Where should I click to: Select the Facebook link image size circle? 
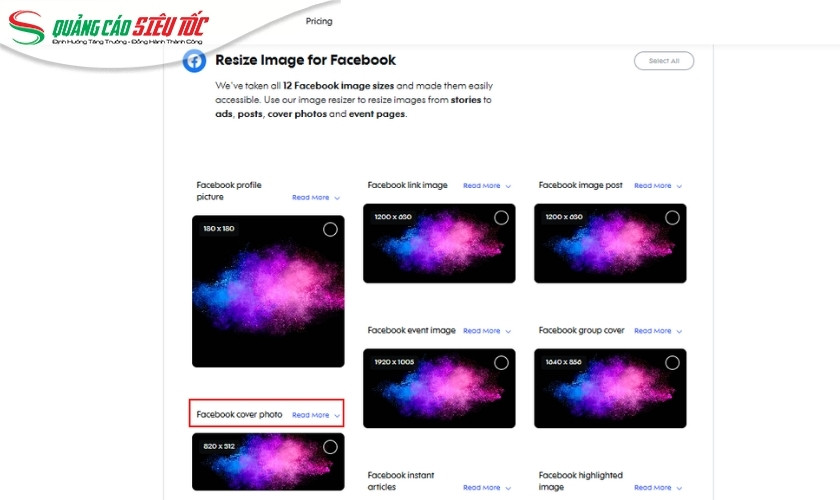pos(501,218)
